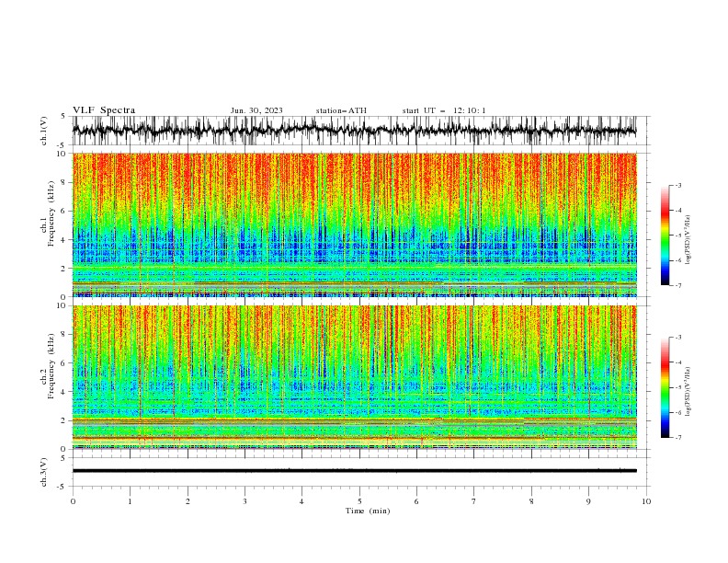Click ch.1 frequency tick label '8'
The image size is (728, 563).
64,182
